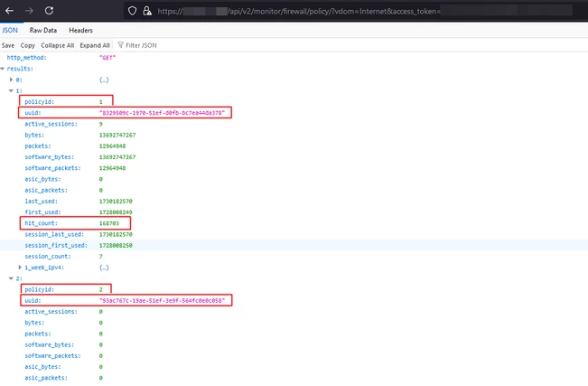Collapse the results node
The image size is (588, 386).
(x=3, y=69)
